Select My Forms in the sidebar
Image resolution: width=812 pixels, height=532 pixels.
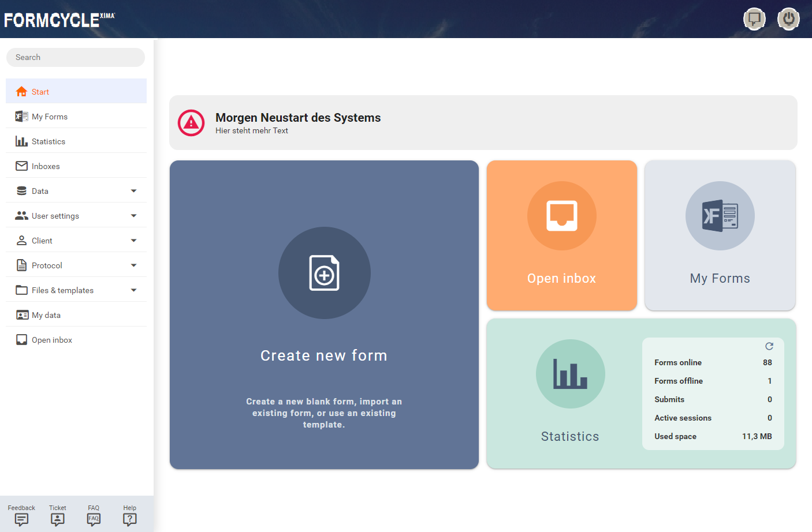(50, 117)
